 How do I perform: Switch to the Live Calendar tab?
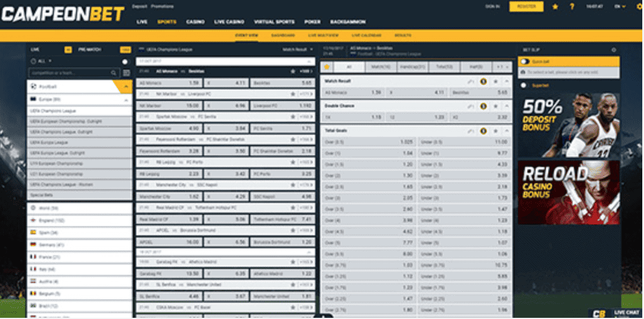367,35
